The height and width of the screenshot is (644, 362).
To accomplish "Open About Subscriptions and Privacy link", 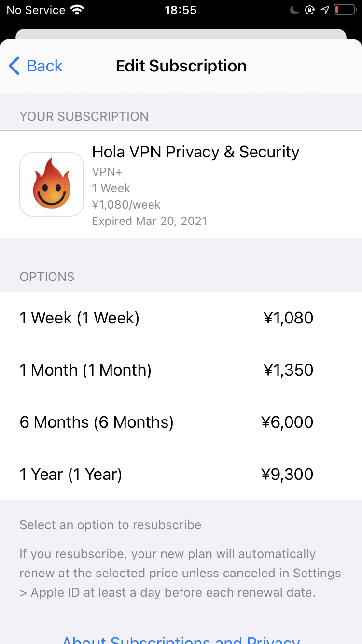I will (181, 639).
